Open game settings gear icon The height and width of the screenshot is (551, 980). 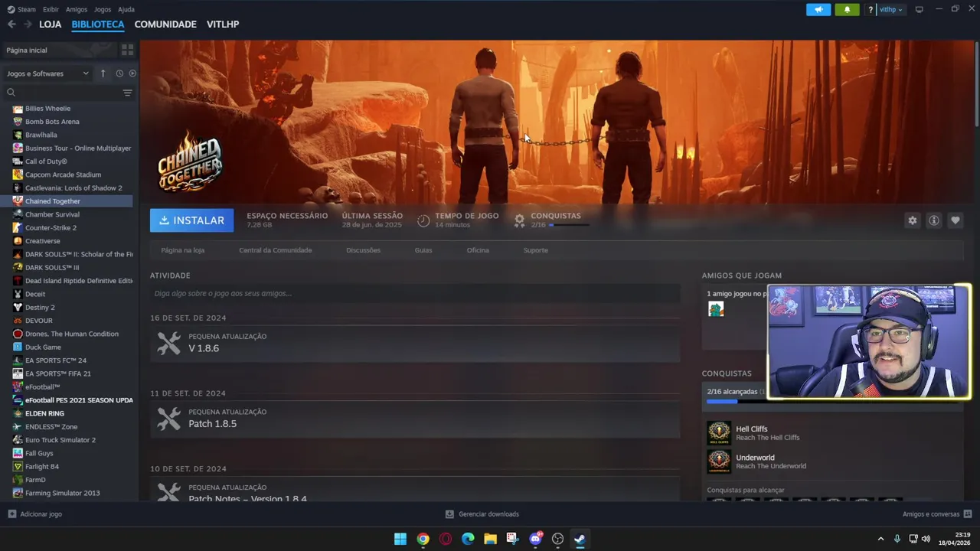[912, 220]
